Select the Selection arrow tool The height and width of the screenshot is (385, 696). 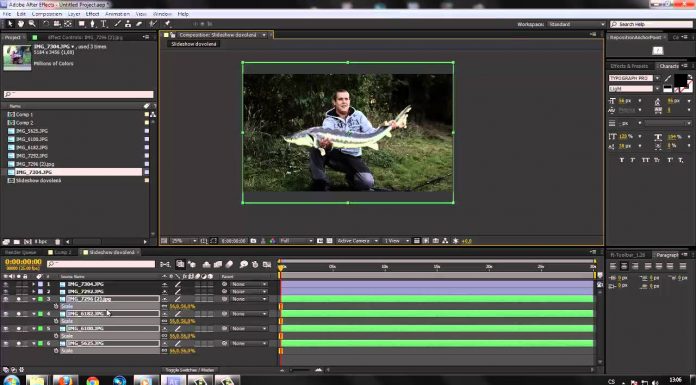pos(10,24)
